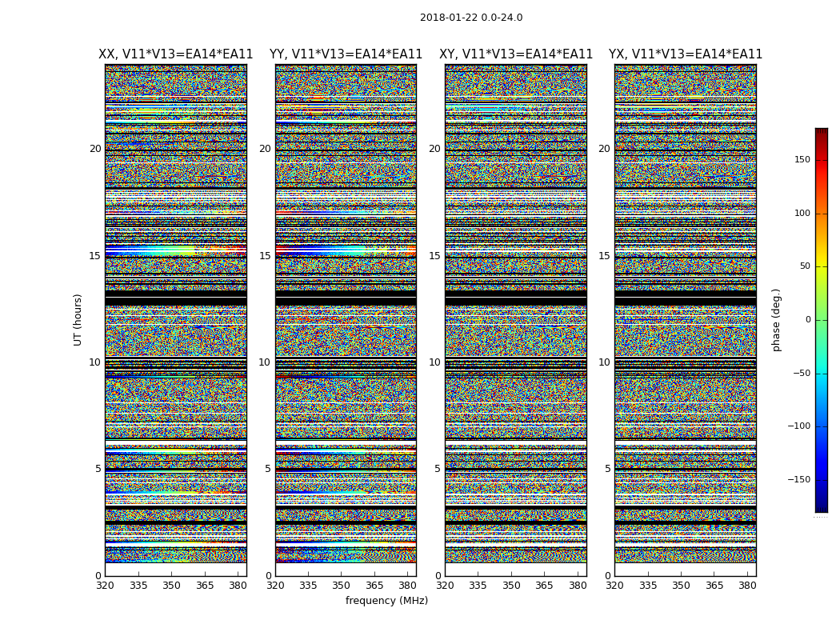Click the 335 frequency tick under XX panel
840x640 pixels.
[138, 586]
